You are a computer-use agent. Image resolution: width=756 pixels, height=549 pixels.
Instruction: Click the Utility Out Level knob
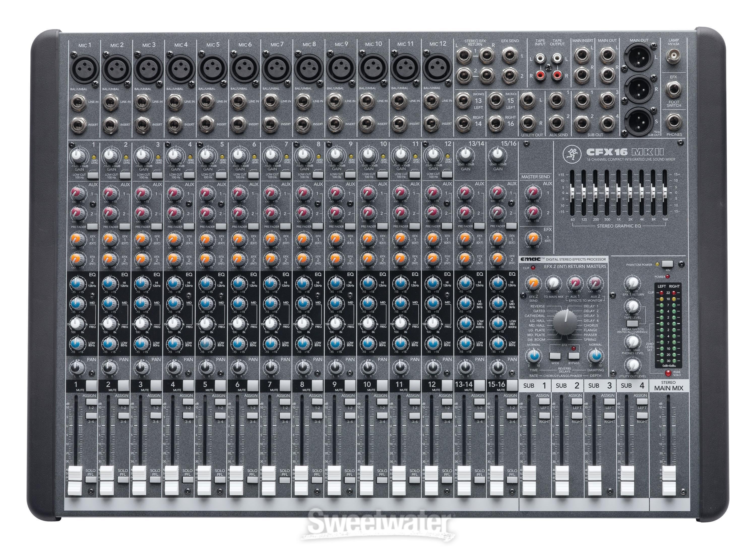point(633,365)
